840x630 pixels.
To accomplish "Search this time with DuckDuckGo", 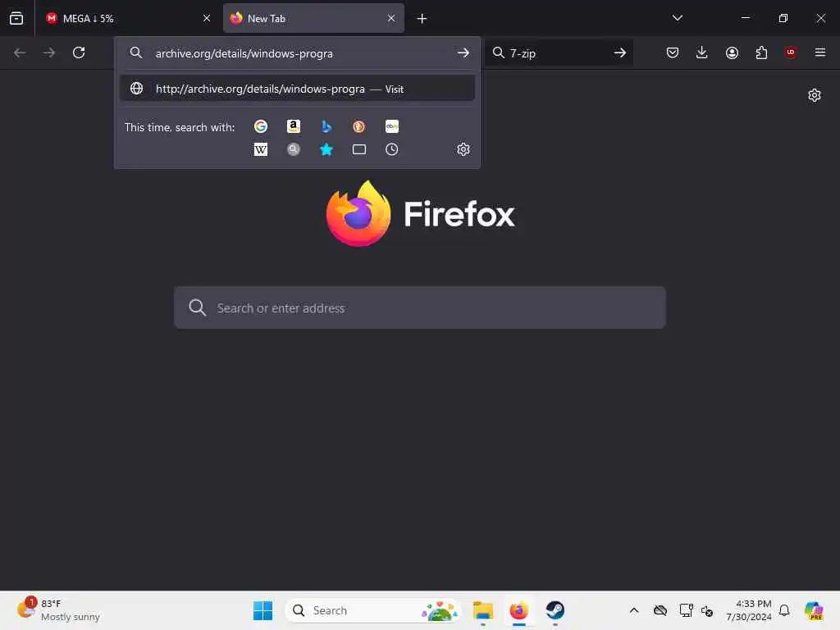I will (x=359, y=126).
